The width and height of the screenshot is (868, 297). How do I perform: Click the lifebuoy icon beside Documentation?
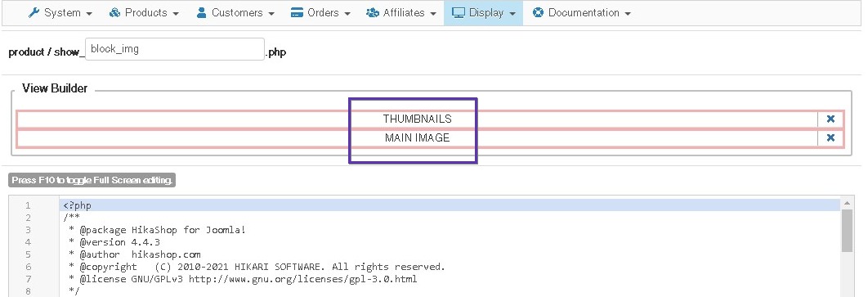tap(538, 13)
